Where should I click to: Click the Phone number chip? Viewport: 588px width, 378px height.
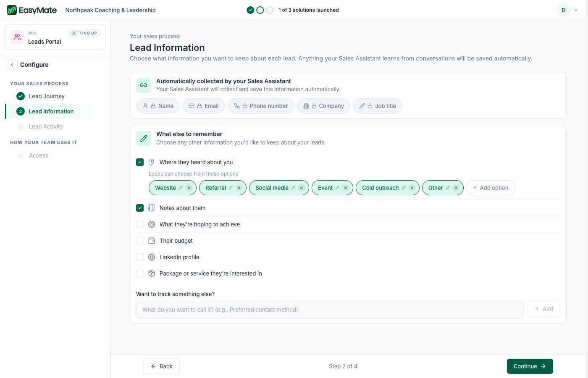(261, 106)
